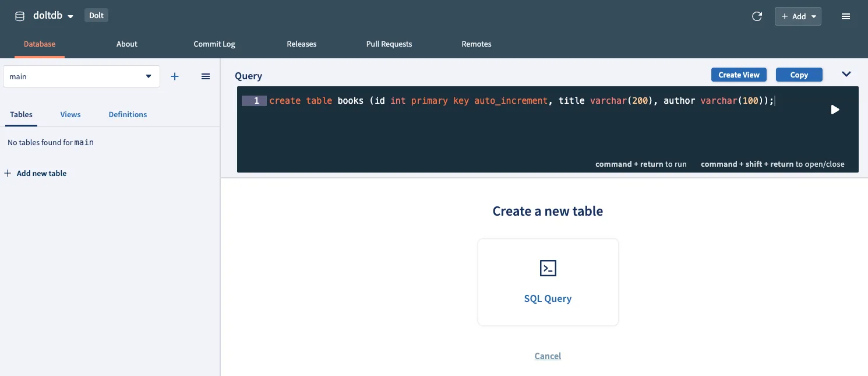
Task: Cancel creating a new table
Action: [548, 356]
